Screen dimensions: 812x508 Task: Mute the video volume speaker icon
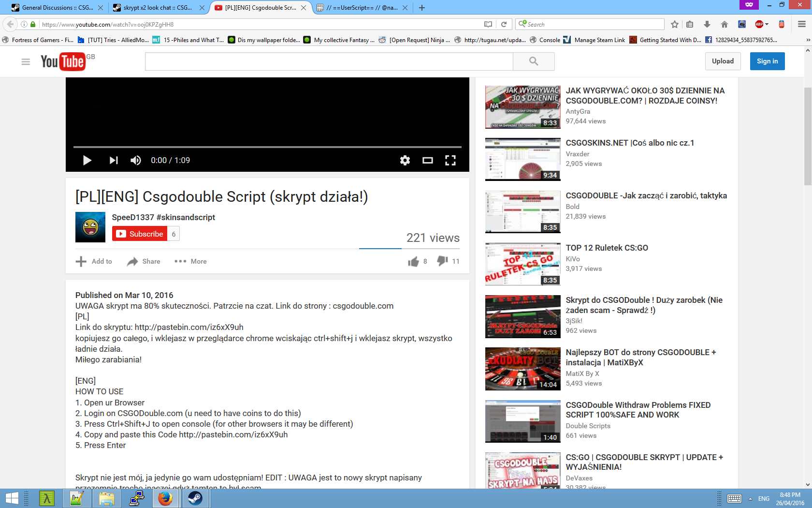(136, 160)
